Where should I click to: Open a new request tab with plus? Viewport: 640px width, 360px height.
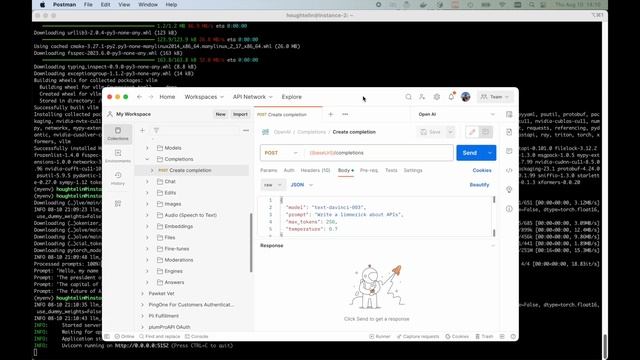pyautogui.click(x=331, y=114)
